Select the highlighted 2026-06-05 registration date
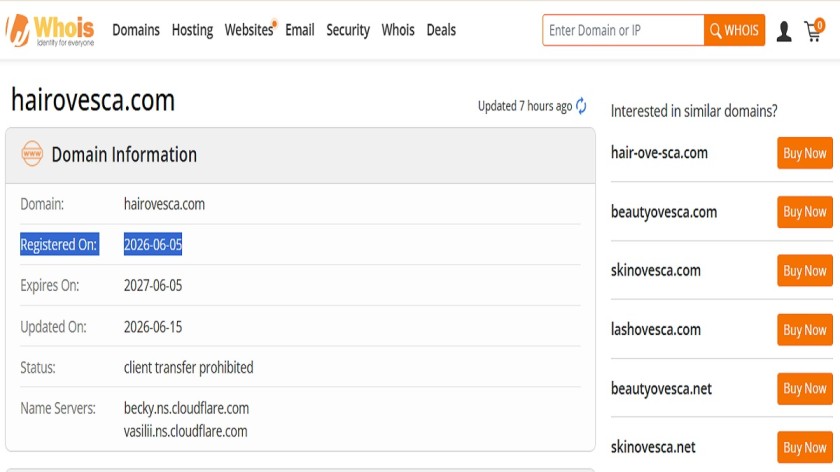 (153, 244)
